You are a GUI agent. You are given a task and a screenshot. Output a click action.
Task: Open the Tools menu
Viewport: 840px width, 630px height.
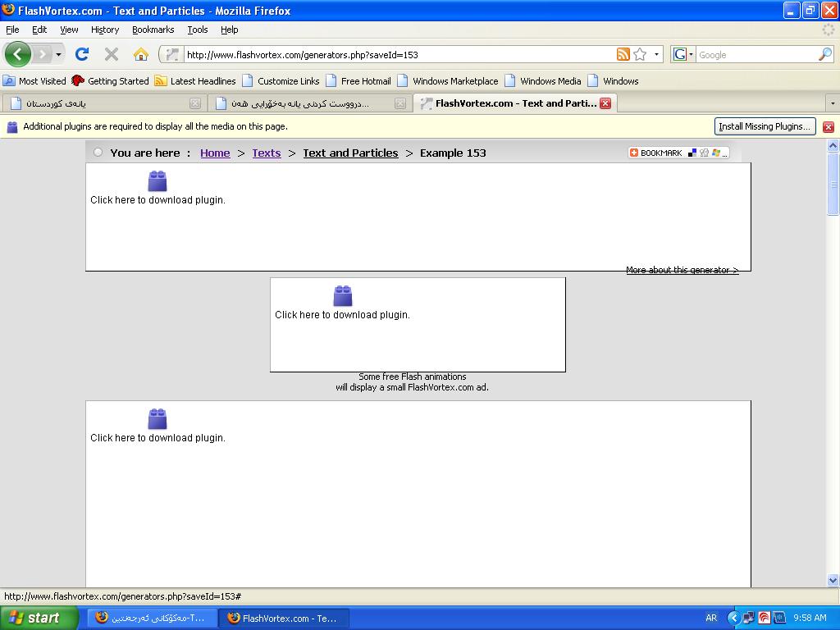point(198,30)
